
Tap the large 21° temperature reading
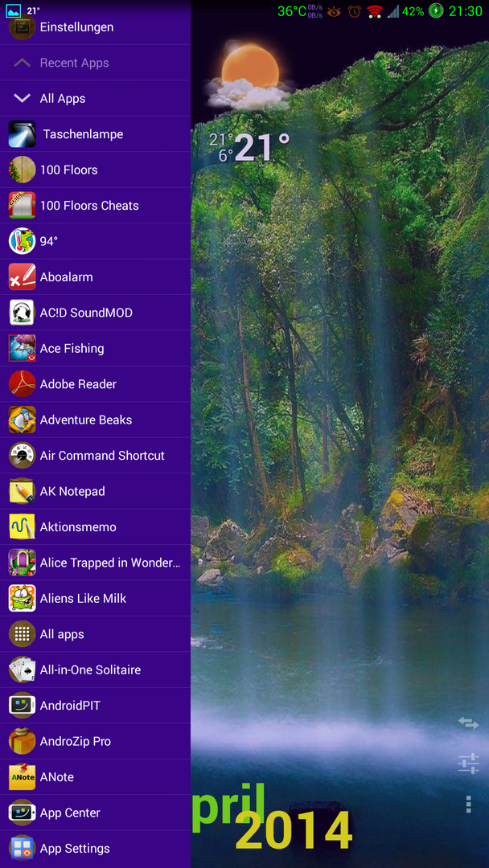[x=262, y=148]
